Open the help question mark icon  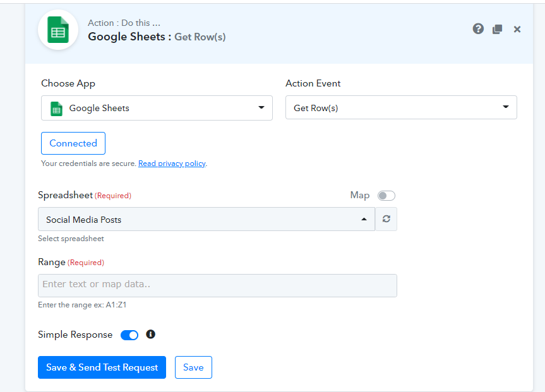click(478, 29)
